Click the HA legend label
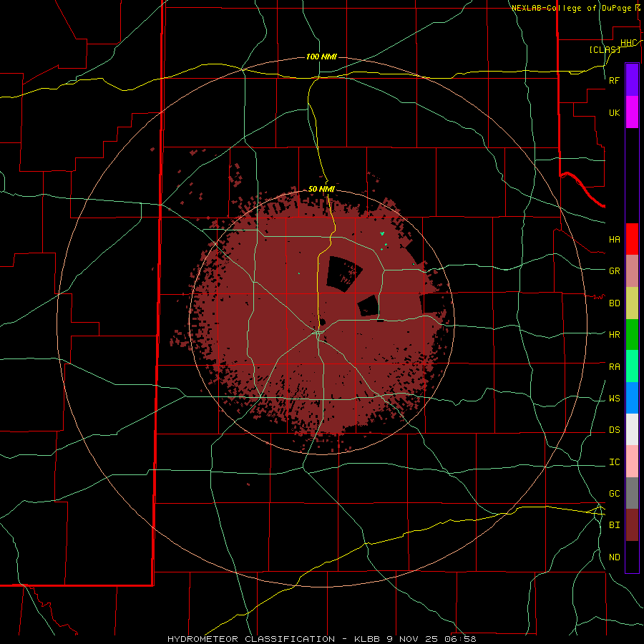The width and height of the screenshot is (644, 644). tap(615, 240)
